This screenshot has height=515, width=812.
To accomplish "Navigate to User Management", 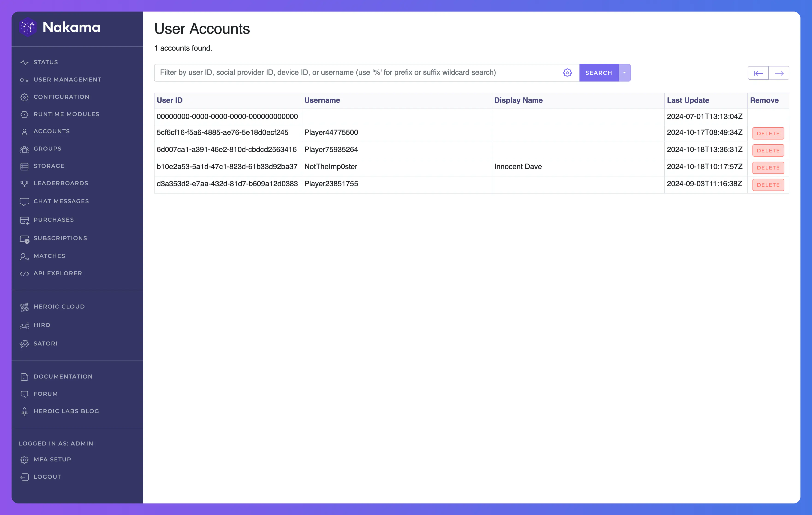I will tap(67, 79).
